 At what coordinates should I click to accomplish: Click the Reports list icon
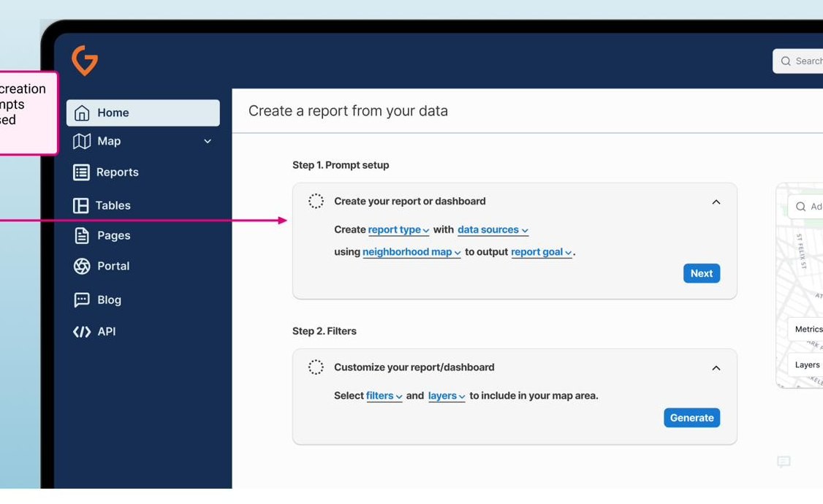point(81,172)
